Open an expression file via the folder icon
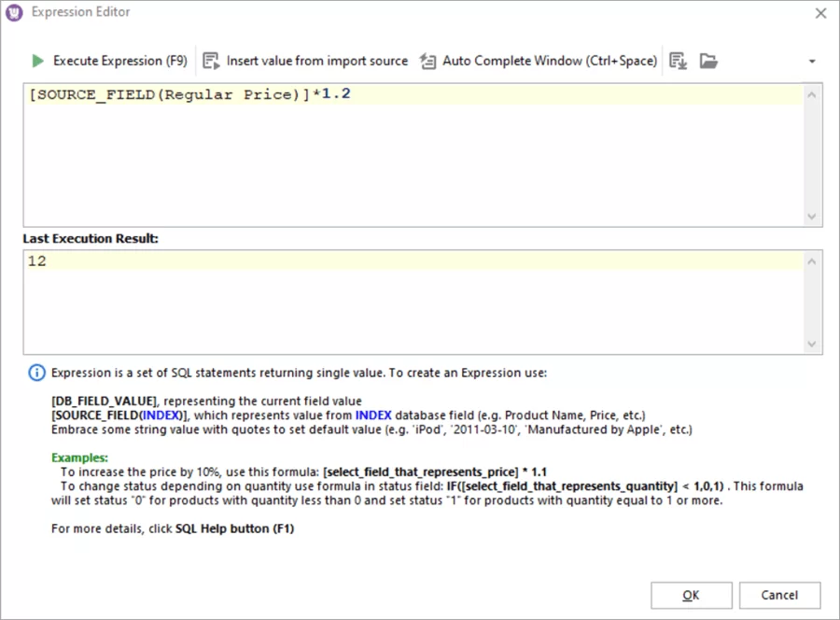This screenshot has width=840, height=620. [707, 61]
